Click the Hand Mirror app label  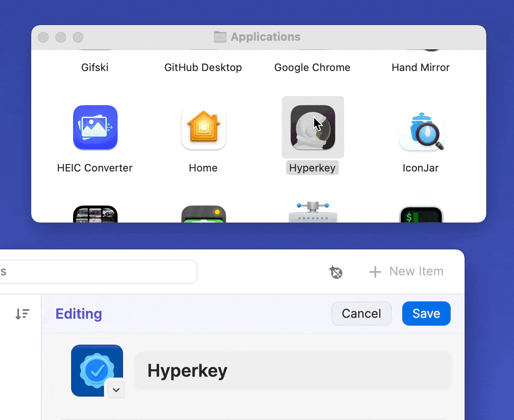tap(420, 68)
